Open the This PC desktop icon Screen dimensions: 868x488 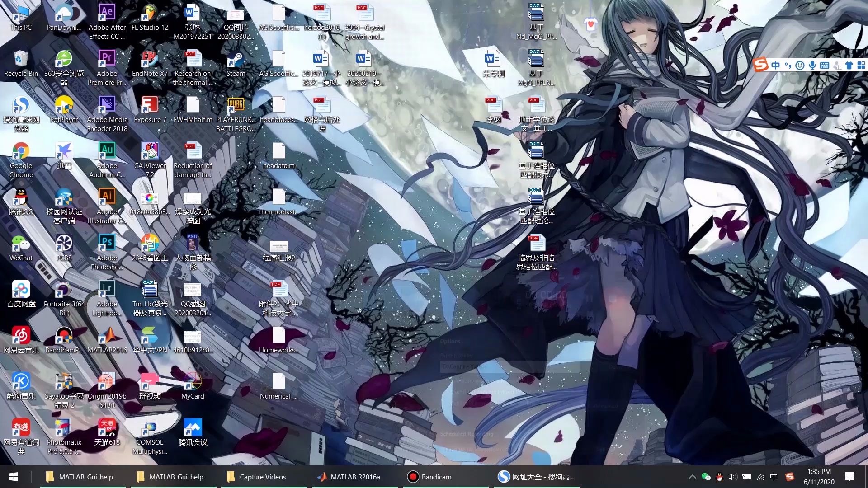(x=21, y=18)
